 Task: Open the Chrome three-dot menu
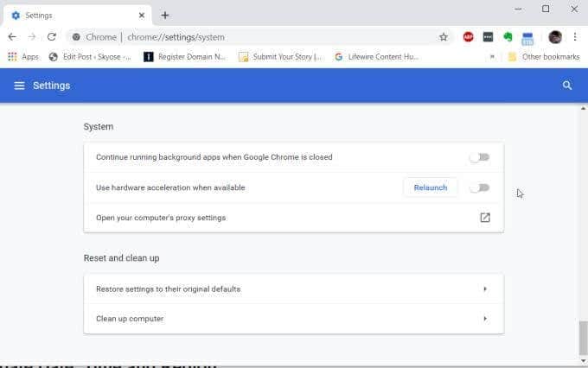click(575, 37)
